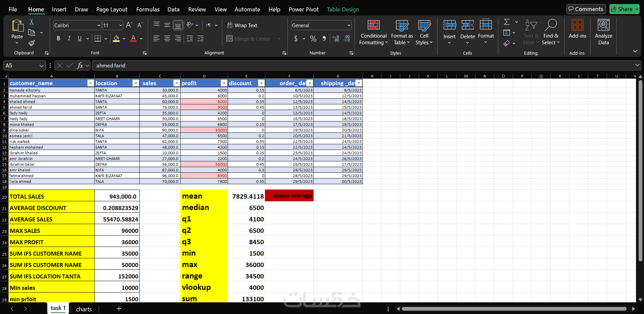Viewport: 644px width, 314px height.
Task: Toggle middle vertical alignment
Action: 167,25
